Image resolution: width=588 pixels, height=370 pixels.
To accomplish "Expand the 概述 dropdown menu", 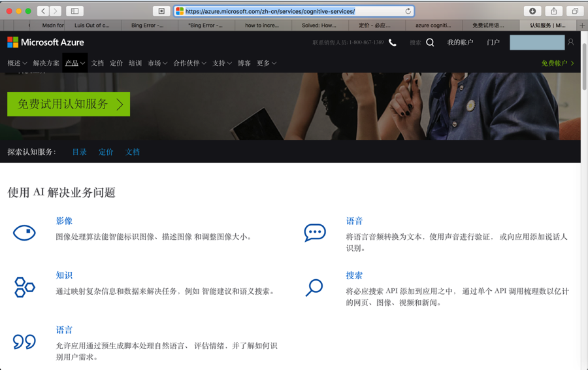I will click(x=17, y=63).
